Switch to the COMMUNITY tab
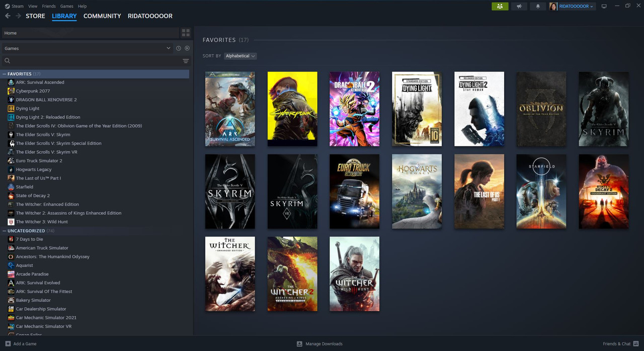The width and height of the screenshot is (644, 351). [102, 16]
